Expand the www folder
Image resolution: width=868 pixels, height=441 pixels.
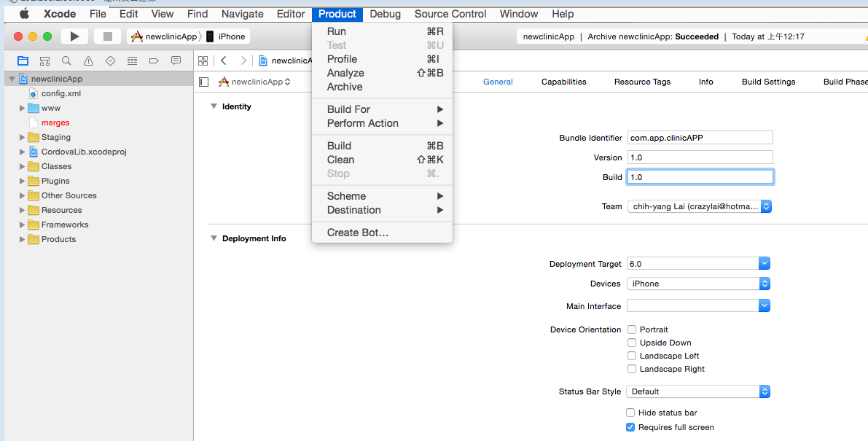tap(22, 108)
